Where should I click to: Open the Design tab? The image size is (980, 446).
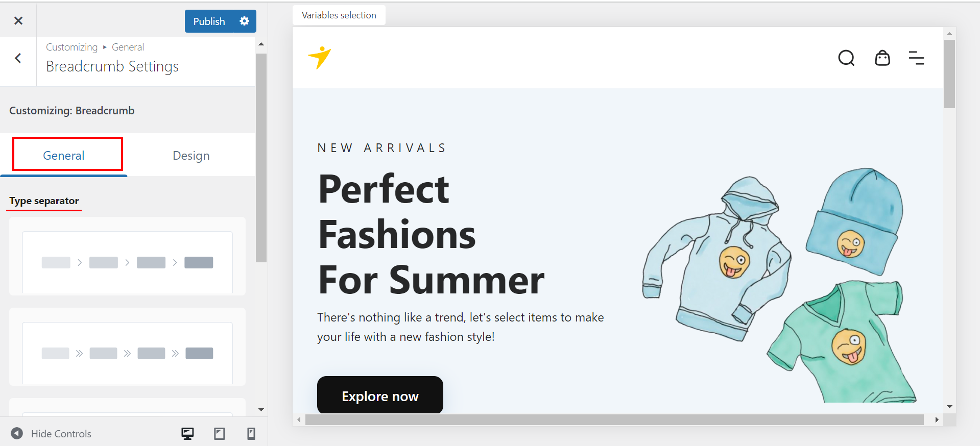click(191, 156)
